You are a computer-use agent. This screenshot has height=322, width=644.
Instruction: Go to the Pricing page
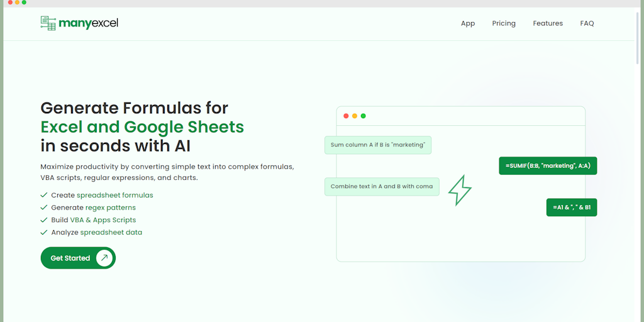click(504, 23)
